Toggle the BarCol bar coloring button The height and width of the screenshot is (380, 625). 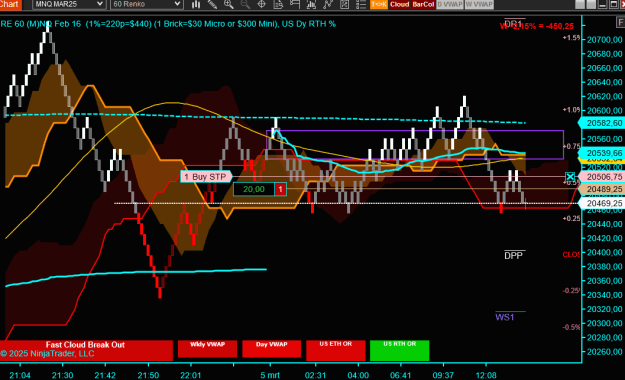pos(423,4)
